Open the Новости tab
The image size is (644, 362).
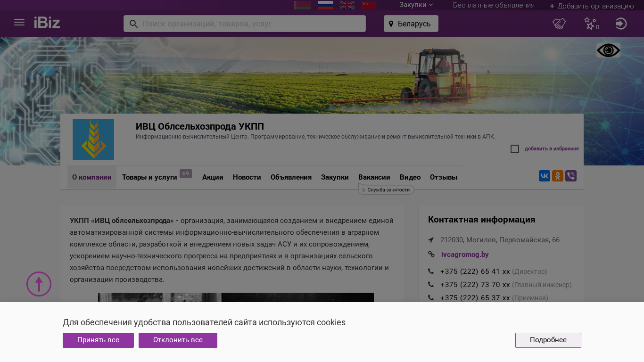(x=247, y=177)
